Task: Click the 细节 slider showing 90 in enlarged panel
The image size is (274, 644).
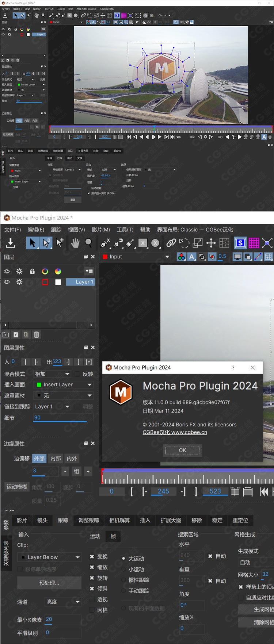Action: point(63,418)
